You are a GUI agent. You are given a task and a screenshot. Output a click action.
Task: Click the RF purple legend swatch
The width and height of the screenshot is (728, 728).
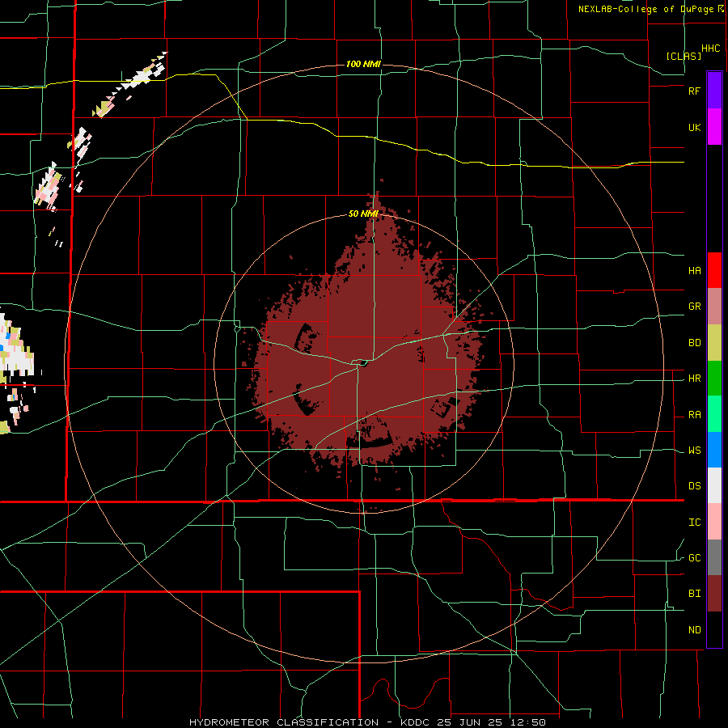pos(714,91)
